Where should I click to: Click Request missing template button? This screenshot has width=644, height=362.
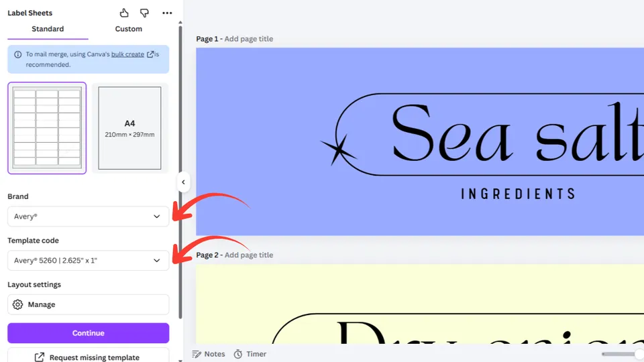click(89, 355)
